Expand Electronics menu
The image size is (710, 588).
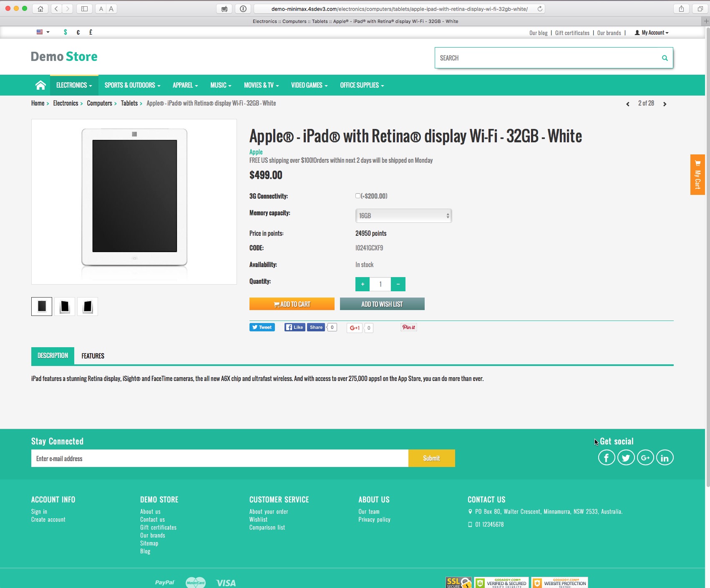(x=74, y=85)
